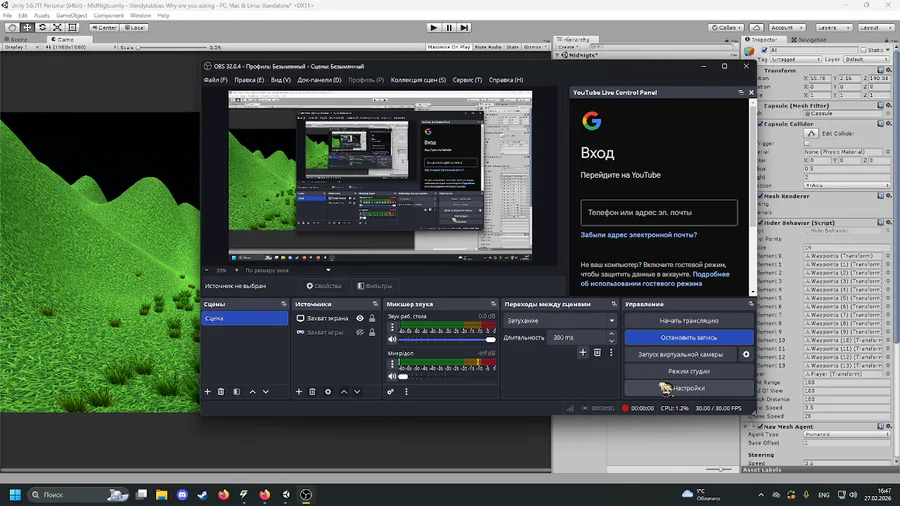This screenshot has height=506, width=900.
Task: Toggle visibility of Захват игры source
Action: coord(360,332)
